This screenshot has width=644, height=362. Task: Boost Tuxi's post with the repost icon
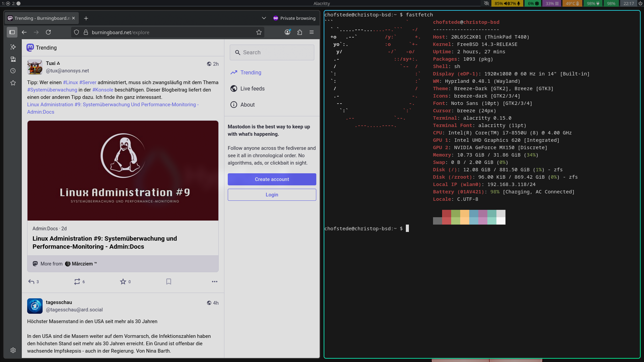point(77,282)
